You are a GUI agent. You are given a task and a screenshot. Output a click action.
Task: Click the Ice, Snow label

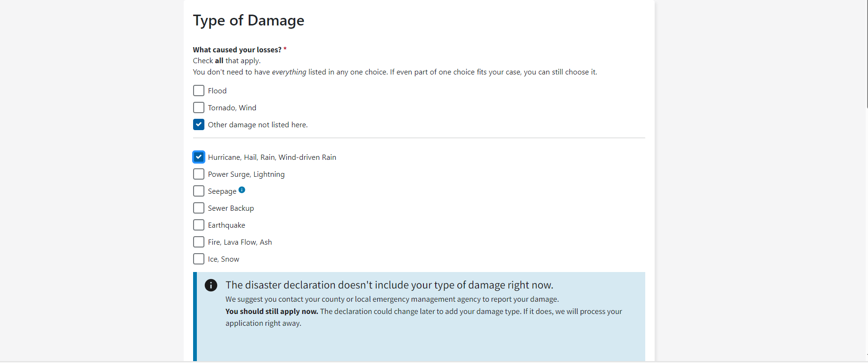(224, 259)
